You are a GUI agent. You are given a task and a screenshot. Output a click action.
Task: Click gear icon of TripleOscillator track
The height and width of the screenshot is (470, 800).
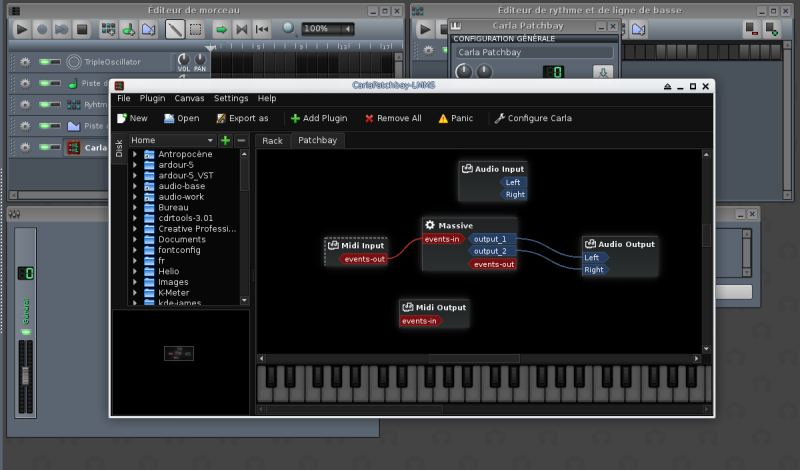tap(25, 62)
